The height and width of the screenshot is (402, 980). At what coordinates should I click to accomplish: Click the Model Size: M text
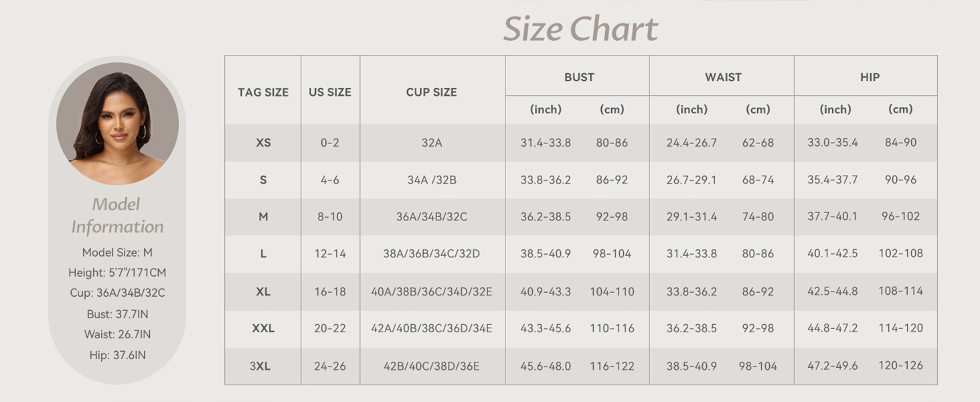coord(117,253)
